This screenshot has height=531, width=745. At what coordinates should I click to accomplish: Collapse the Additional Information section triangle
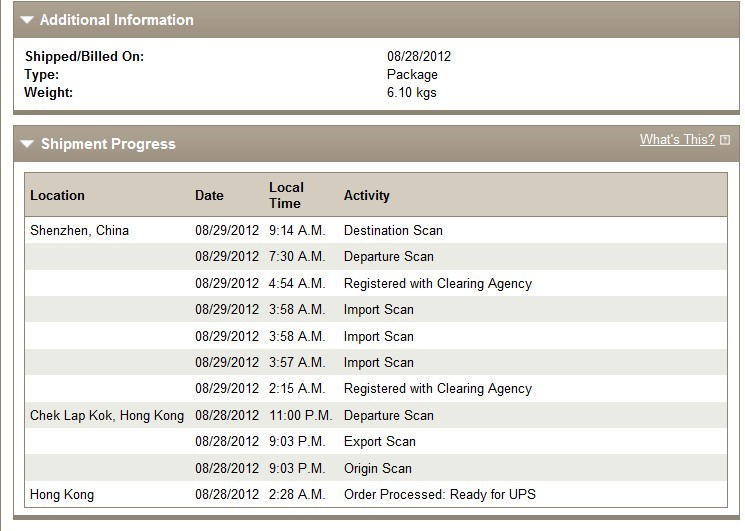(27, 20)
